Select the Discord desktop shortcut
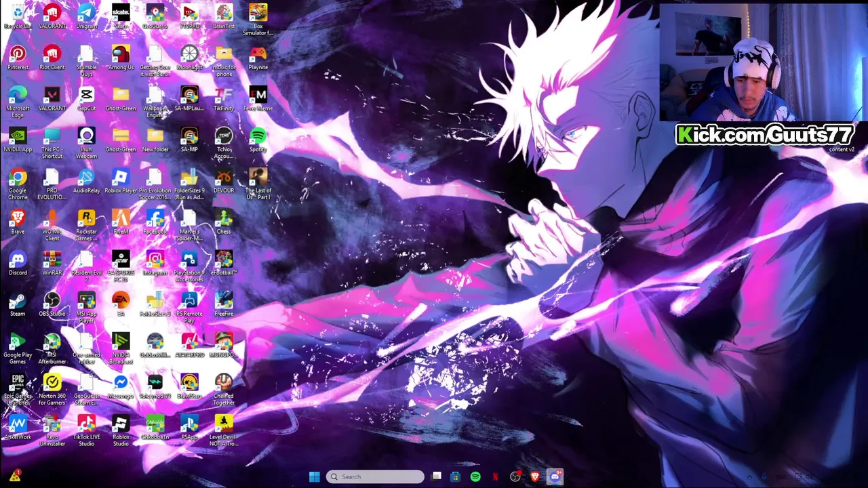 pyautogui.click(x=18, y=264)
